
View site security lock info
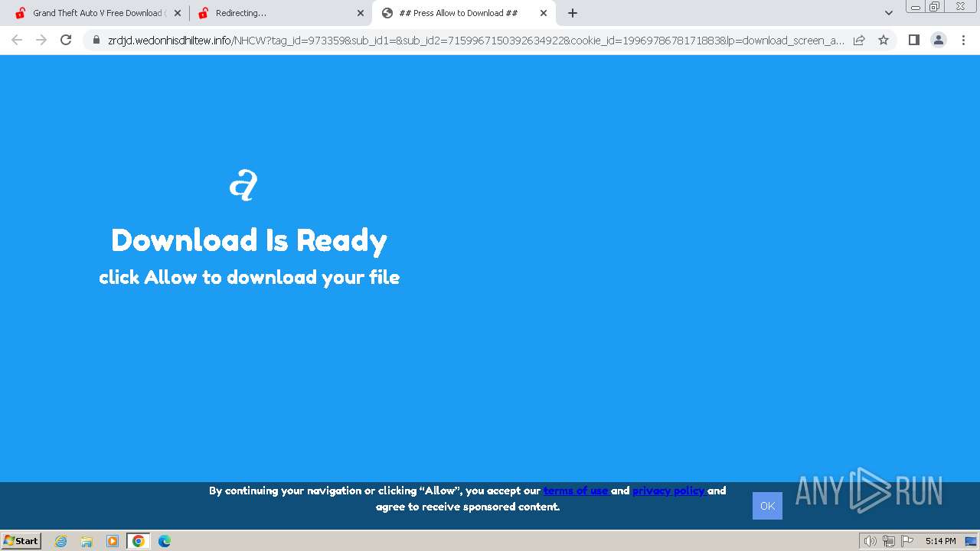pyautogui.click(x=96, y=40)
